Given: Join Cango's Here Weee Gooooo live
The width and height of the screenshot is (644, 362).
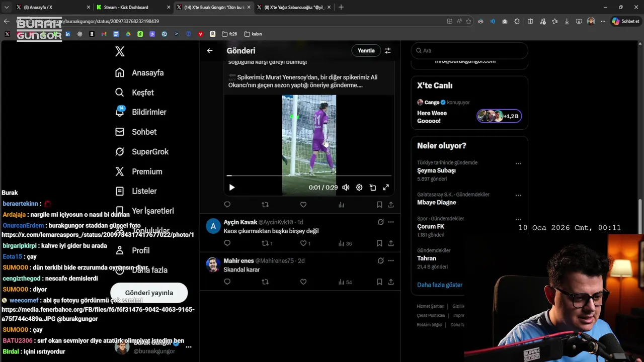Looking at the screenshot, I should click(x=469, y=112).
